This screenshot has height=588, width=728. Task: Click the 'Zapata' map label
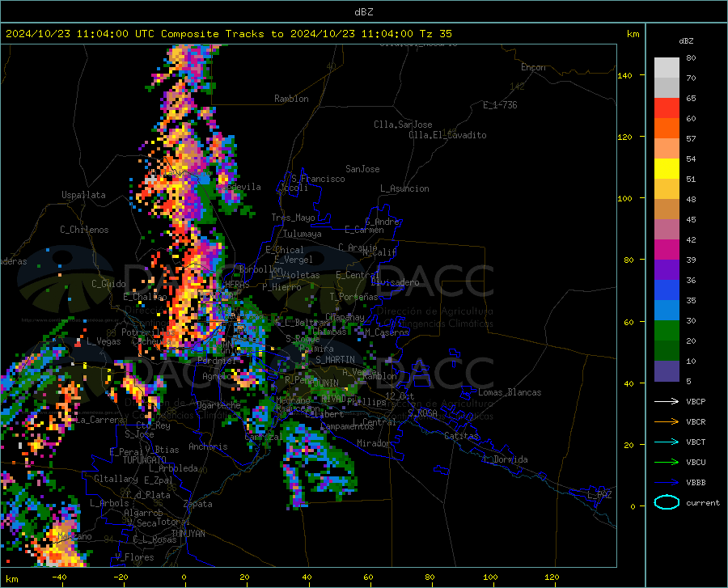[198, 504]
